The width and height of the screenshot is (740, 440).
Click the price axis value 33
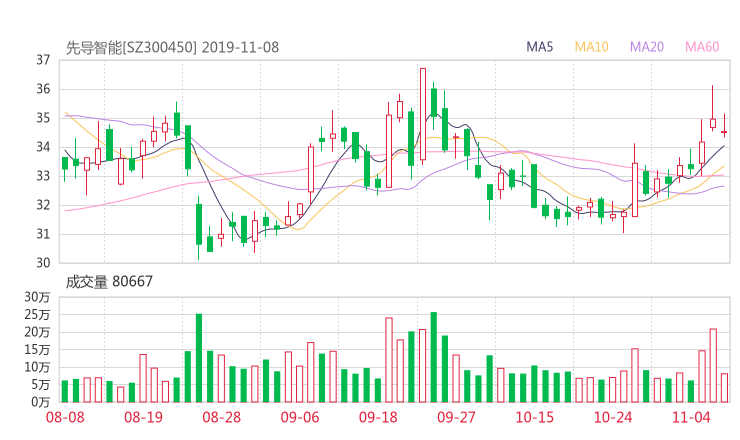pyautogui.click(x=43, y=176)
